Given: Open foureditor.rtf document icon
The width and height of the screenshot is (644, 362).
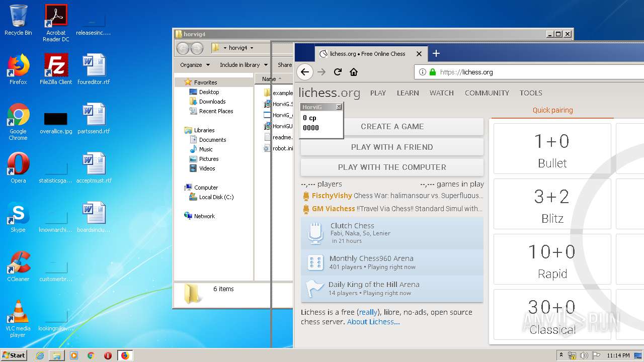Looking at the screenshot, I should point(94,69).
